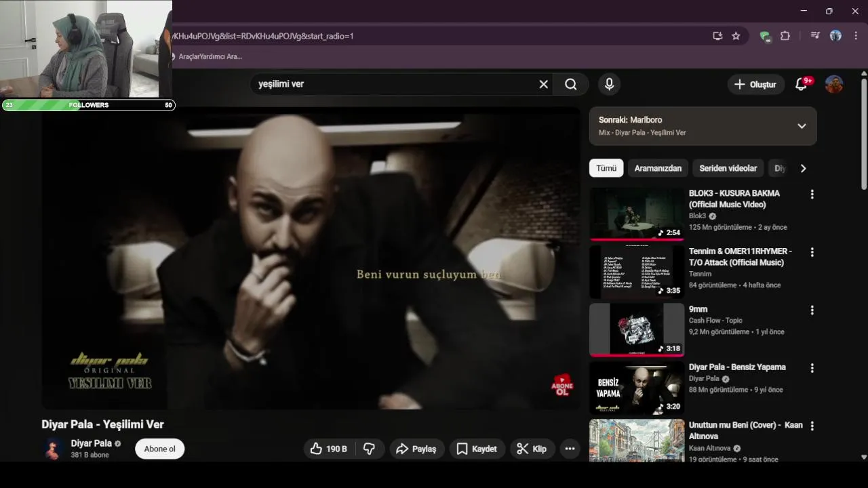Click the browser address bar URL

263,36
